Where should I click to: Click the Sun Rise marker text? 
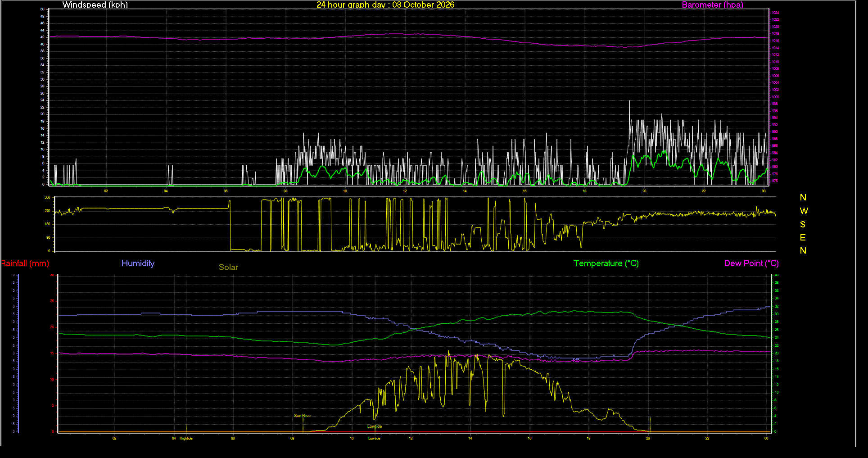(302, 416)
